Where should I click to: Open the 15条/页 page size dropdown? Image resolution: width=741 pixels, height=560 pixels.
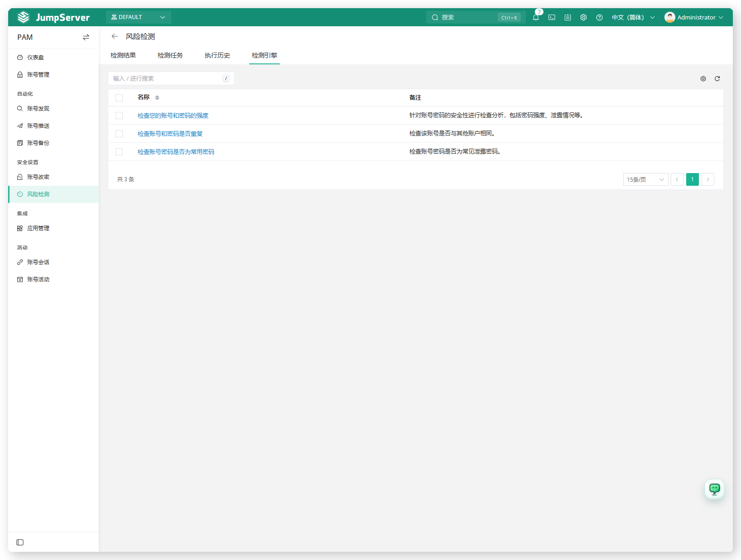coord(645,179)
